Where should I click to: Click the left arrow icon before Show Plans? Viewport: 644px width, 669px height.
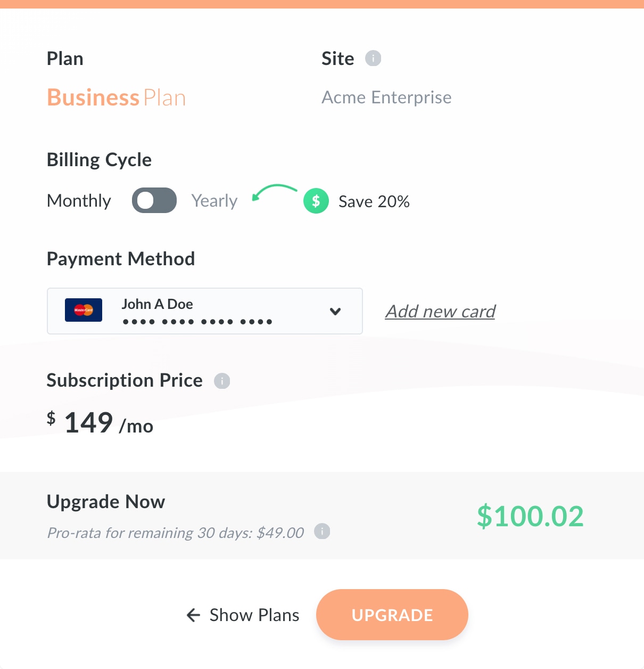tap(193, 615)
